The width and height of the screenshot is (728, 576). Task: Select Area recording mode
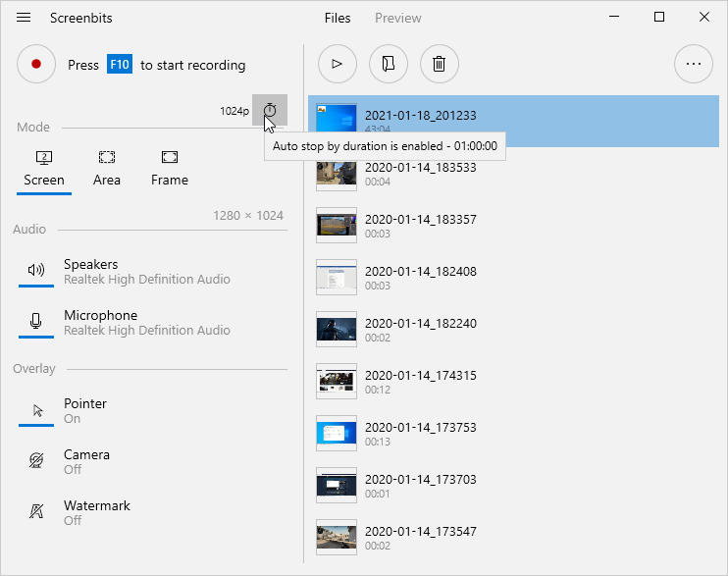(107, 170)
